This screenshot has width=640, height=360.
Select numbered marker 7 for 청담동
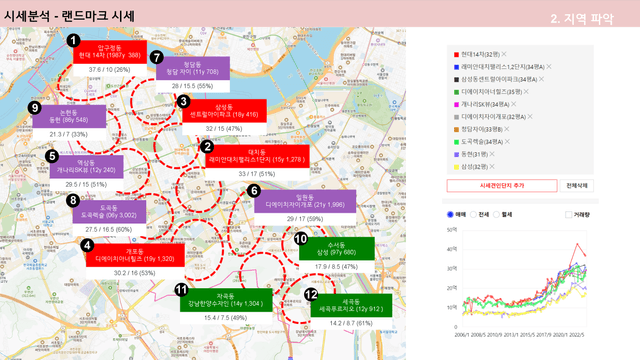click(157, 58)
